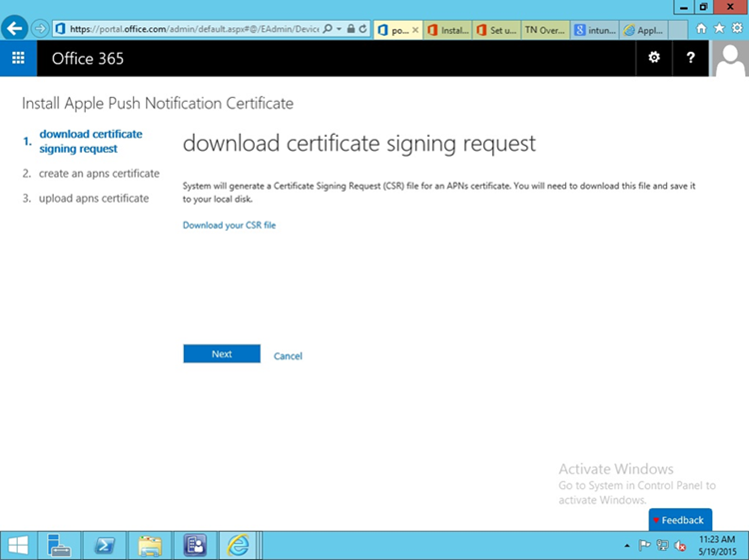Click the network tray icon

(x=662, y=545)
